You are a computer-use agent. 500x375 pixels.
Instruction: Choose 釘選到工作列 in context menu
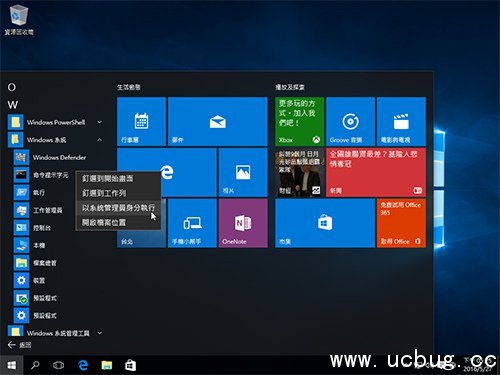[118, 193]
